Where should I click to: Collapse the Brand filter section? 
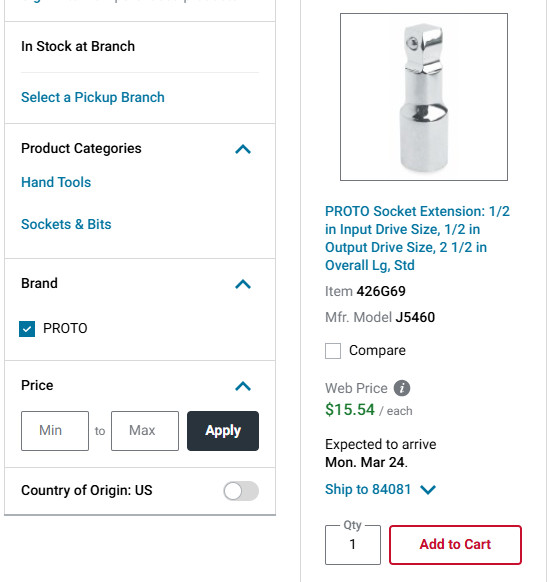coord(243,284)
